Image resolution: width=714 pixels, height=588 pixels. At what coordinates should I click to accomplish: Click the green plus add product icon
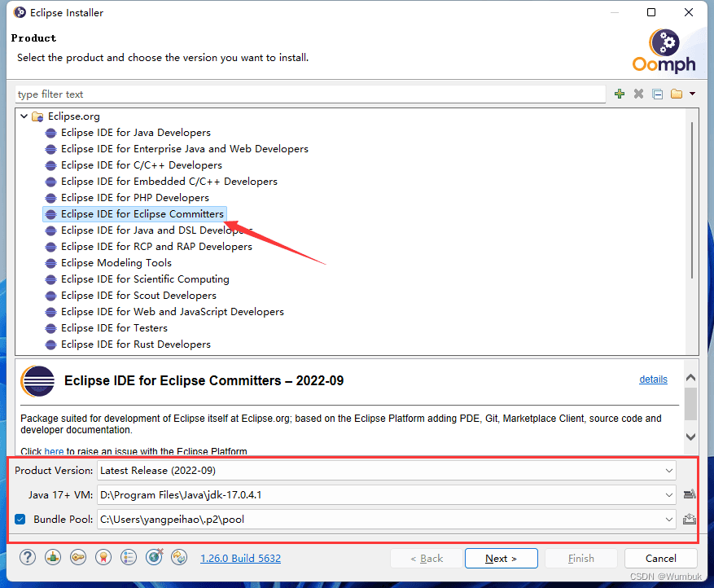tap(620, 94)
